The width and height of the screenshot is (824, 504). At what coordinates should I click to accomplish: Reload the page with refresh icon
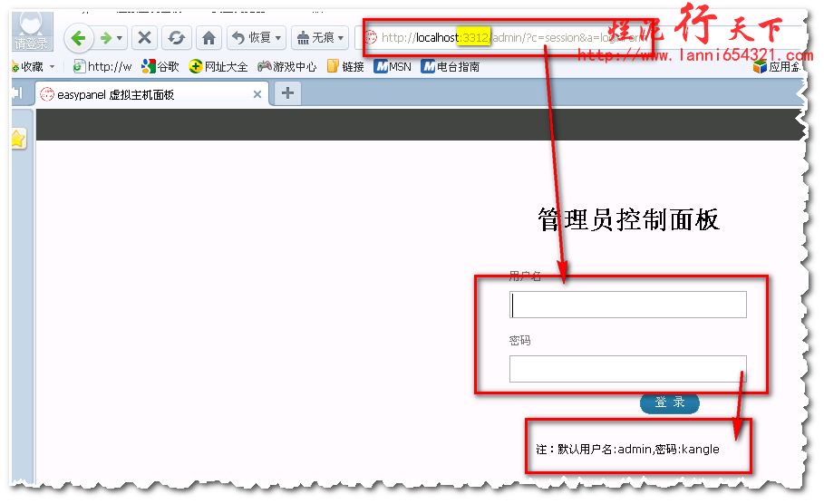(176, 38)
